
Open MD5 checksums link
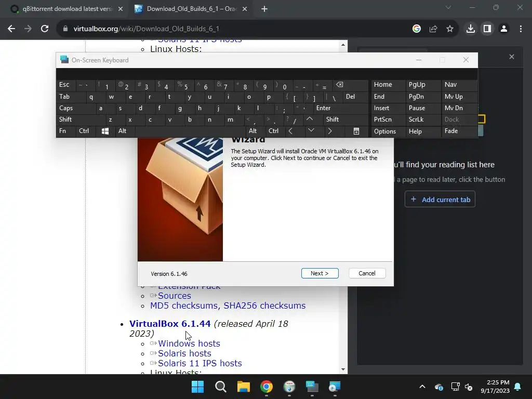(x=183, y=305)
